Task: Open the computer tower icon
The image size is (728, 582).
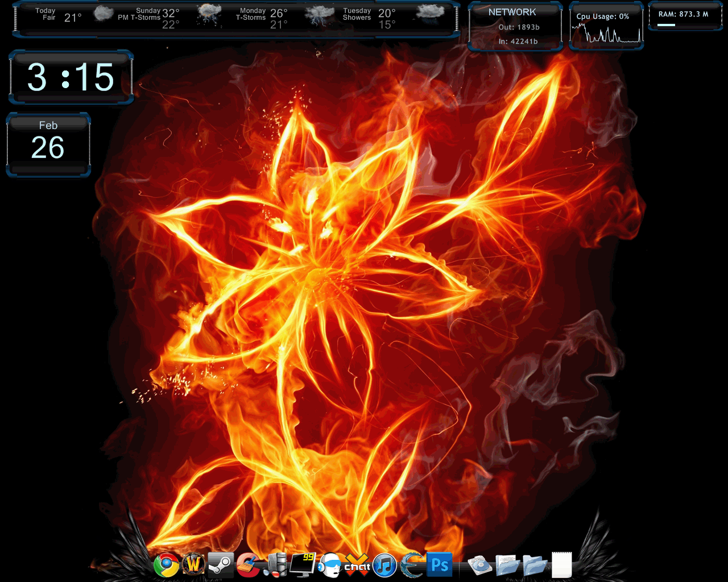Action: [276, 565]
